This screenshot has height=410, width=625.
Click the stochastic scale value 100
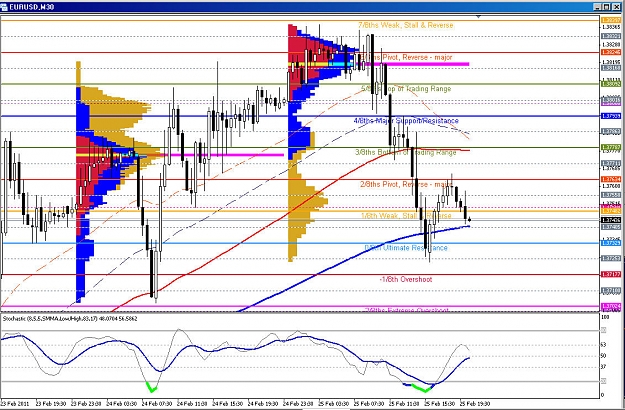click(x=605, y=317)
